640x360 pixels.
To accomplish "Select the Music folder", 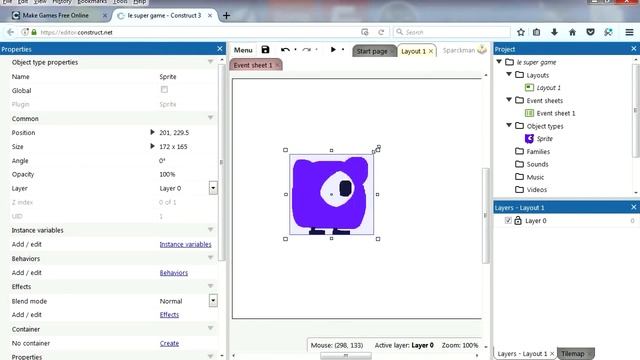I will 535,177.
